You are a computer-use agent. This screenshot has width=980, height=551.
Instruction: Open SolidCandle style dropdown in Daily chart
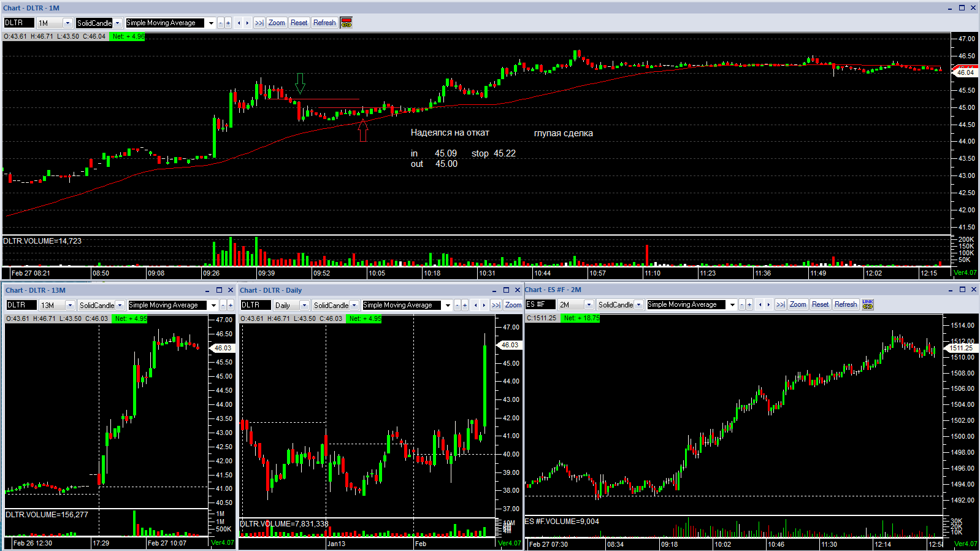[354, 305]
